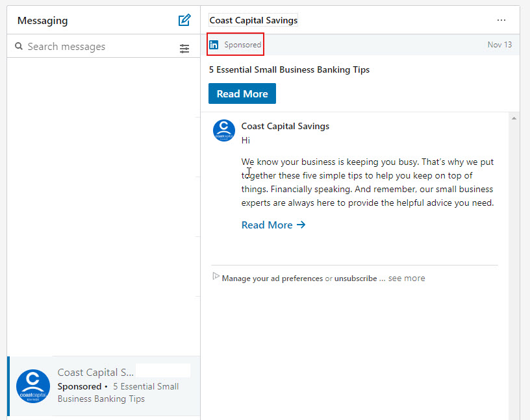Click the scroll-up arrow in the message pane
The width and height of the screenshot is (530, 420).
(514, 118)
